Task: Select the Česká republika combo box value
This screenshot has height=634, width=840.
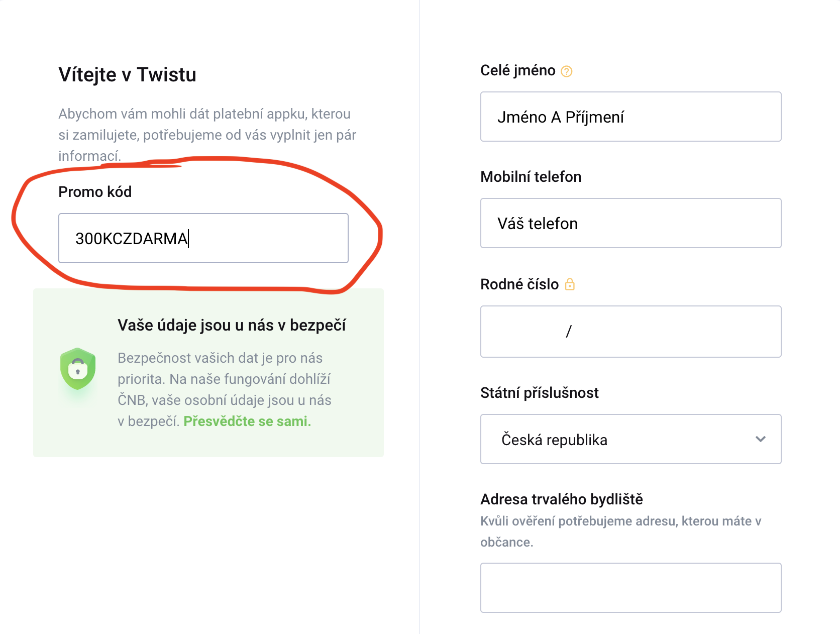Action: (x=554, y=440)
